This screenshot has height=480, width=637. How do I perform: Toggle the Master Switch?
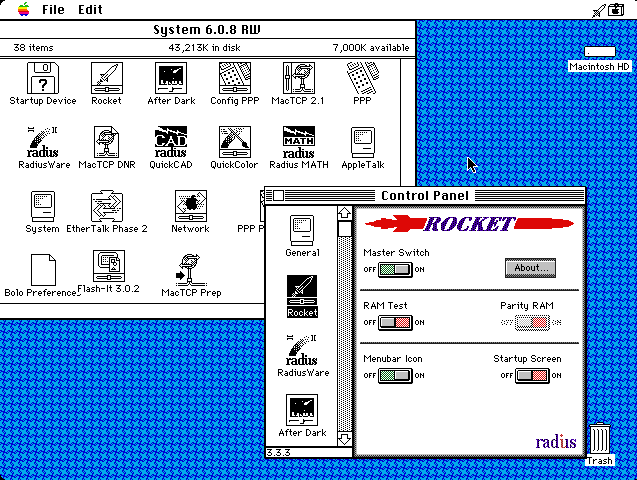click(395, 270)
